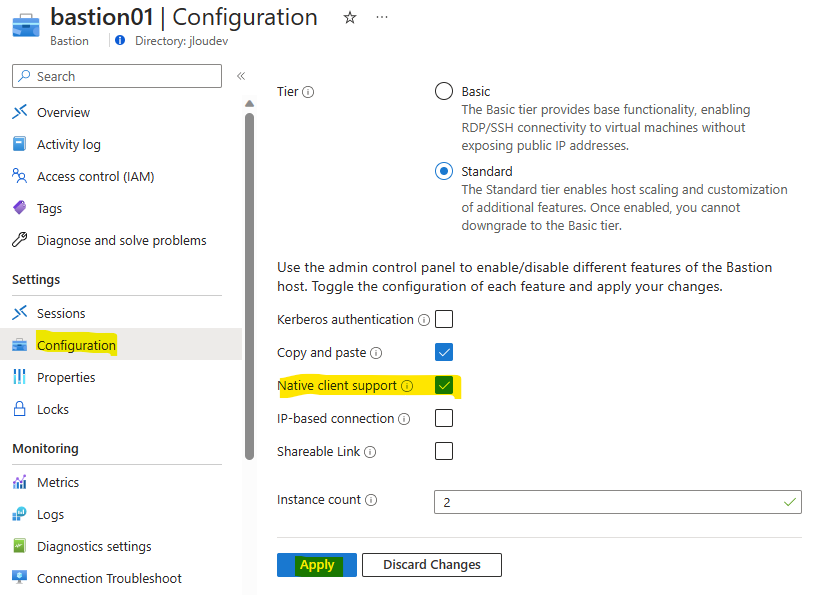Toggle Native client support checkbox
Viewport: 836px width, 595px height.
pos(444,385)
